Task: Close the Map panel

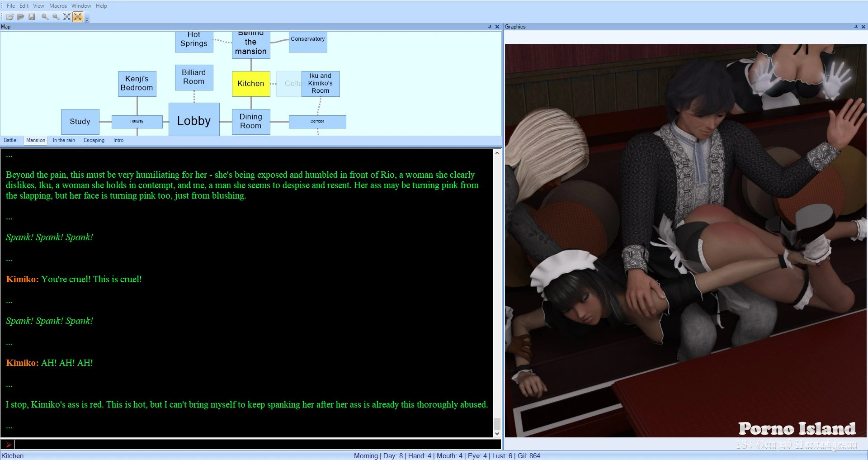Action: coord(497,27)
